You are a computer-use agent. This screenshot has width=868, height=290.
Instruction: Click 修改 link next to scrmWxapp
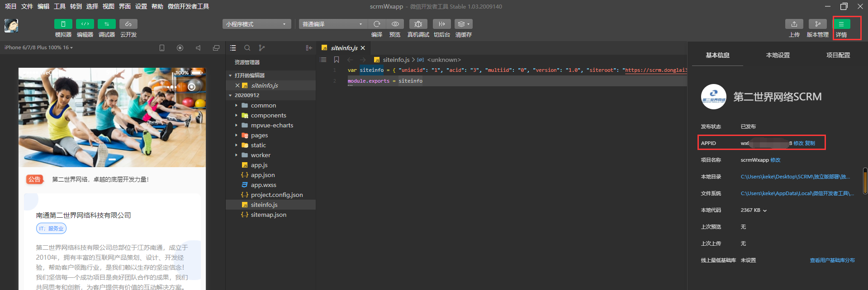click(775, 160)
